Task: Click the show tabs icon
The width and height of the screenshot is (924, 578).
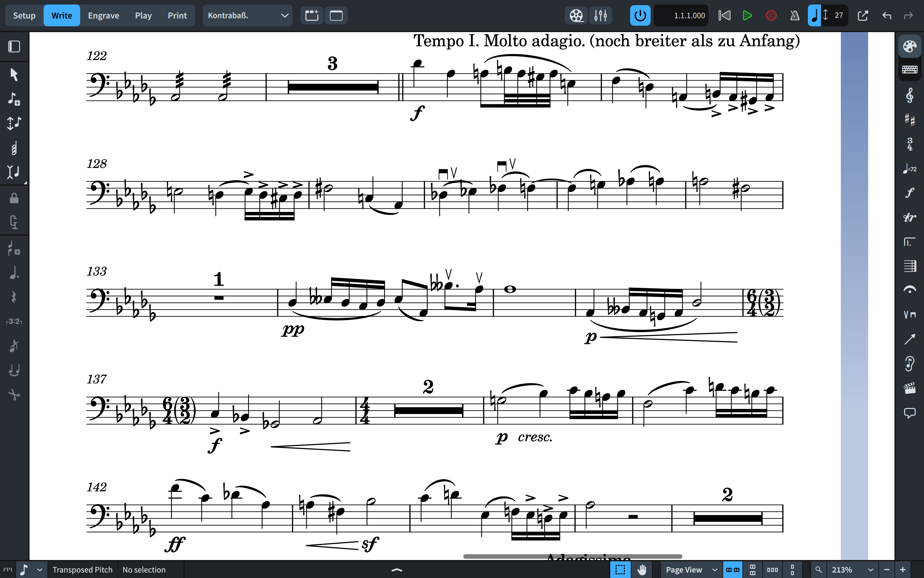Action: click(x=312, y=16)
